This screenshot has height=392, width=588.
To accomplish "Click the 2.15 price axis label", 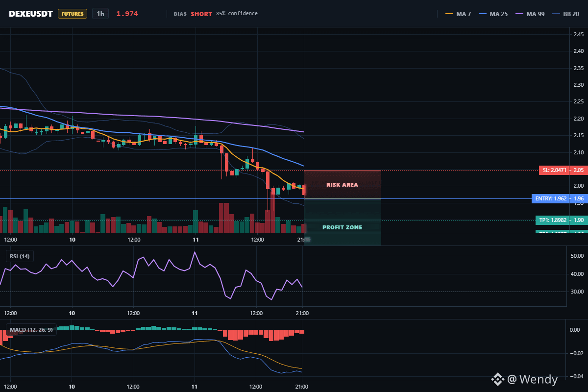I will (x=578, y=136).
